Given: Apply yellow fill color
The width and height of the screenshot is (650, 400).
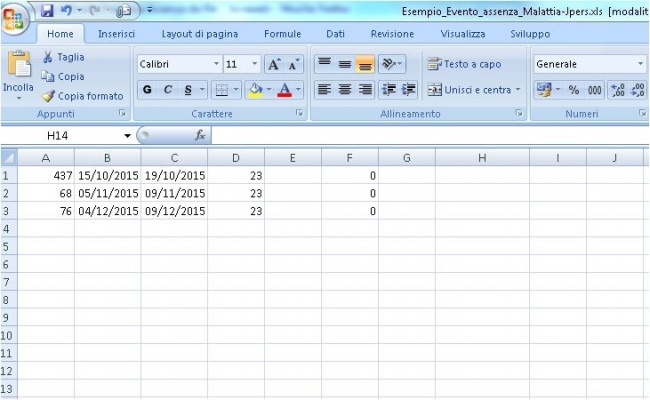Looking at the screenshot, I should coord(255,90).
